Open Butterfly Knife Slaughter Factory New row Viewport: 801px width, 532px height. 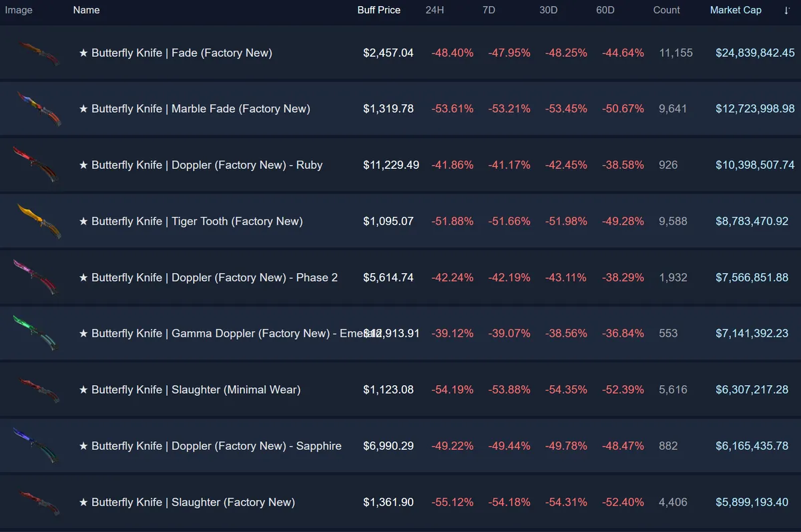click(187, 503)
